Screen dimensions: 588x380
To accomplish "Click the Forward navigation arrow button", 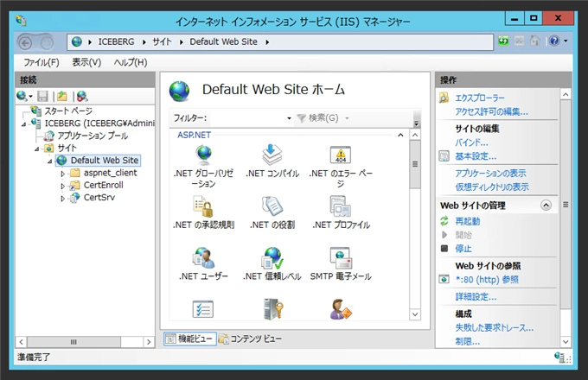I will [x=47, y=44].
